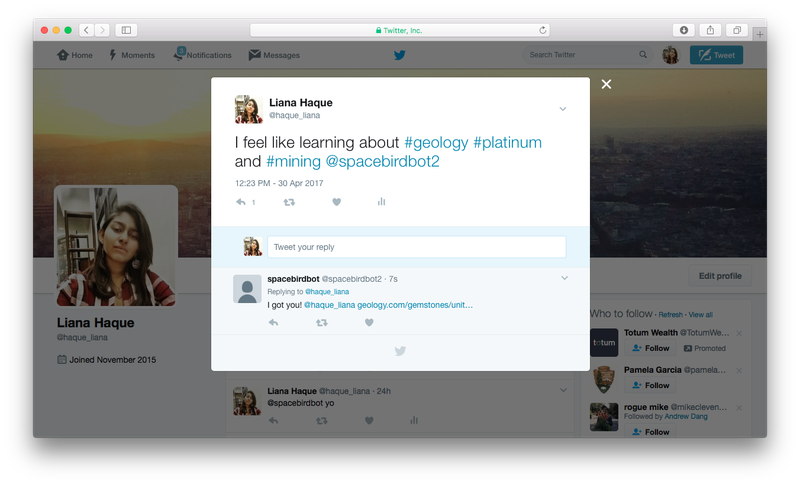Image resolution: width=800 pixels, height=485 pixels.
Task: Click the Tweet your reply field
Action: (x=416, y=247)
